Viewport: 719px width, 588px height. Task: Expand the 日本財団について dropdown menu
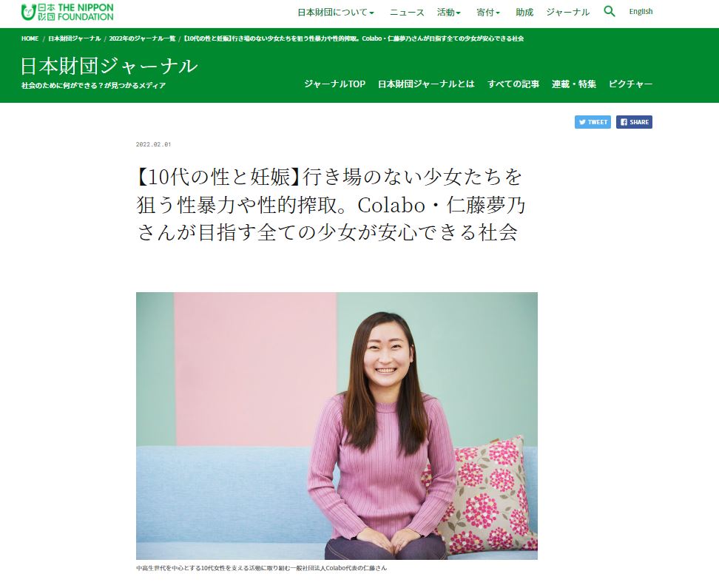click(x=336, y=13)
